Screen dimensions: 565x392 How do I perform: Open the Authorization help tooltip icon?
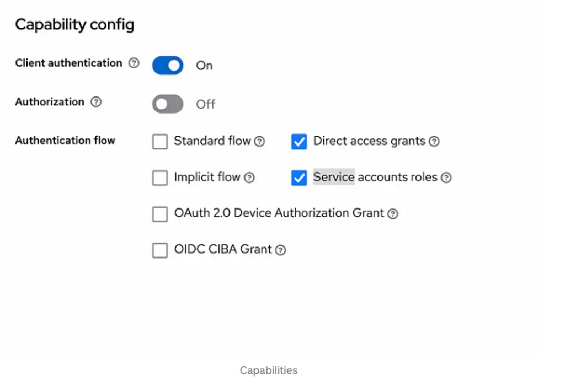point(97,102)
